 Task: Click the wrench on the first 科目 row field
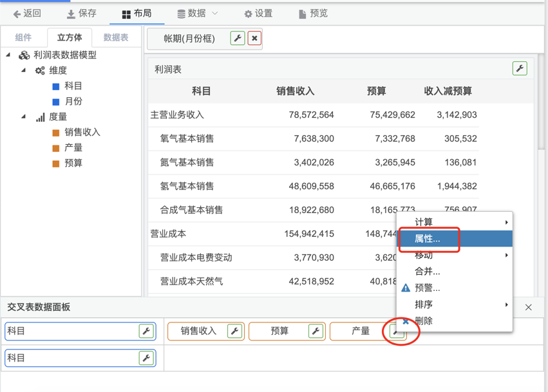pos(146,331)
